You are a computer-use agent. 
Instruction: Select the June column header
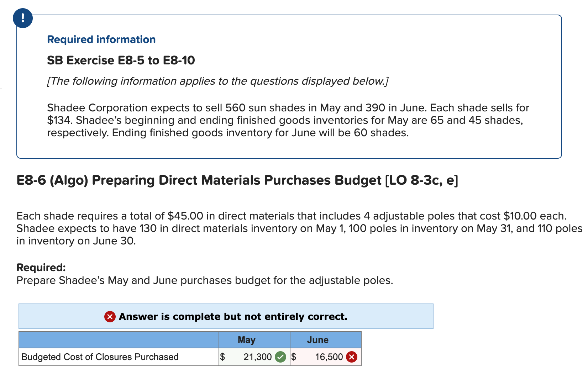317,340
